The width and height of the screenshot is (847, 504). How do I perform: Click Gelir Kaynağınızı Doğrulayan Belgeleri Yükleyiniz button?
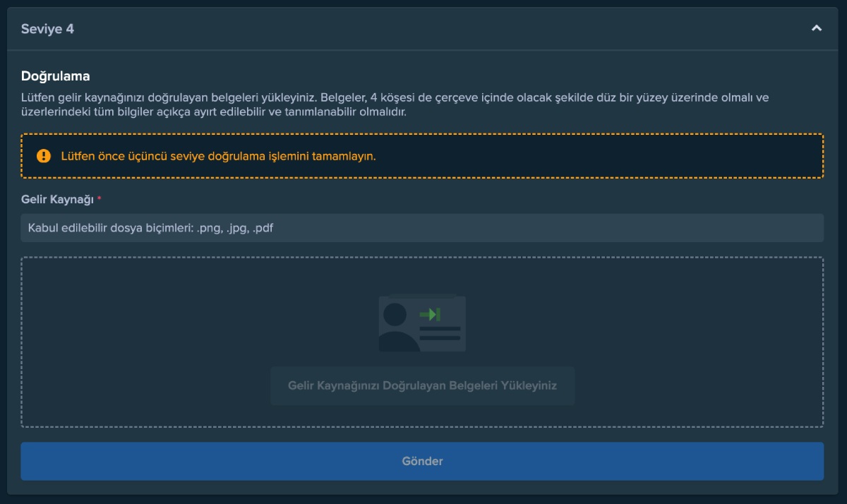(422, 386)
